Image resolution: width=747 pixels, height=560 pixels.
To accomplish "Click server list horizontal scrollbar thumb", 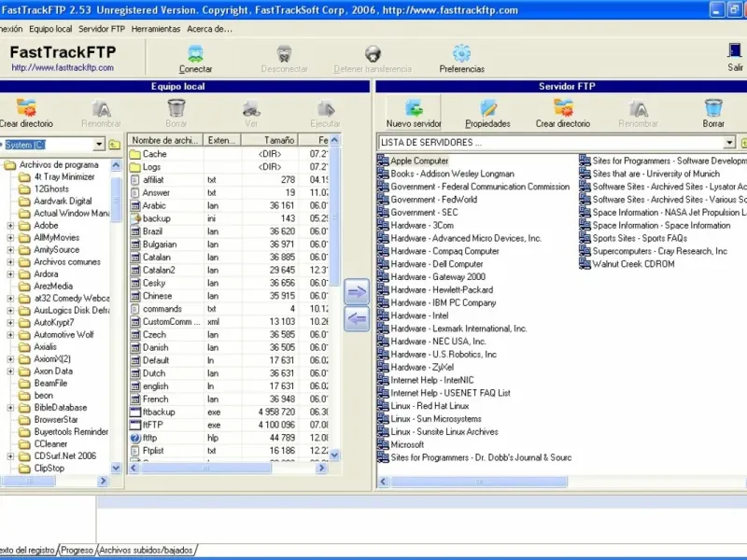I will (x=479, y=482).
